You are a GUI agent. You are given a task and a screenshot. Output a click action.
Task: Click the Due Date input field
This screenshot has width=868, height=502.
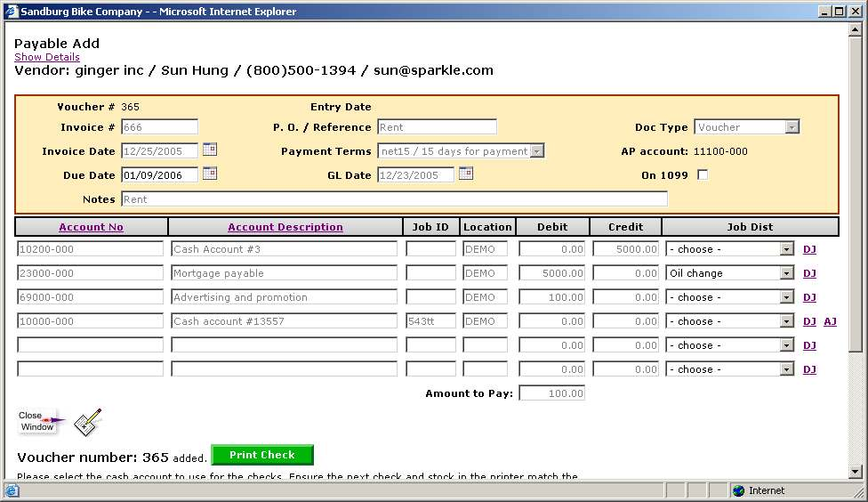coord(158,175)
